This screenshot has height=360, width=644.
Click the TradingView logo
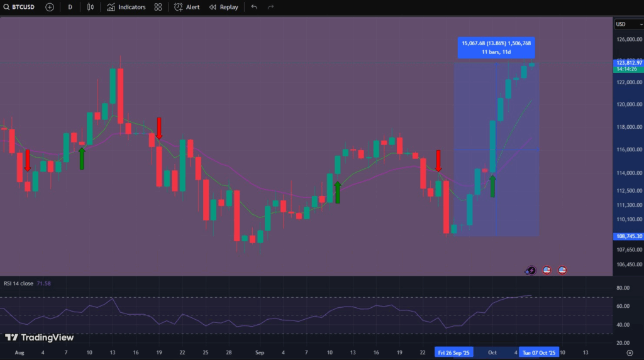pos(39,337)
